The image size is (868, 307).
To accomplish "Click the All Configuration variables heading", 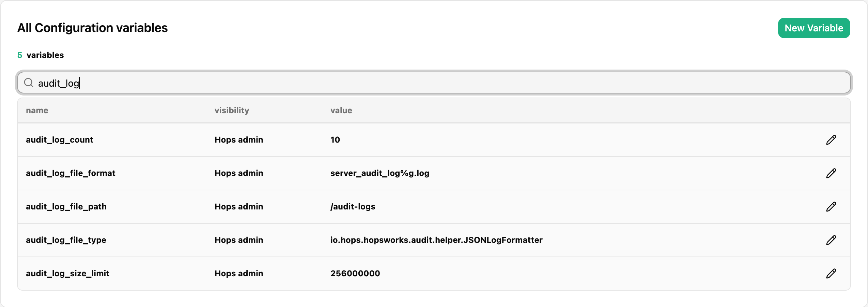I will (x=93, y=28).
